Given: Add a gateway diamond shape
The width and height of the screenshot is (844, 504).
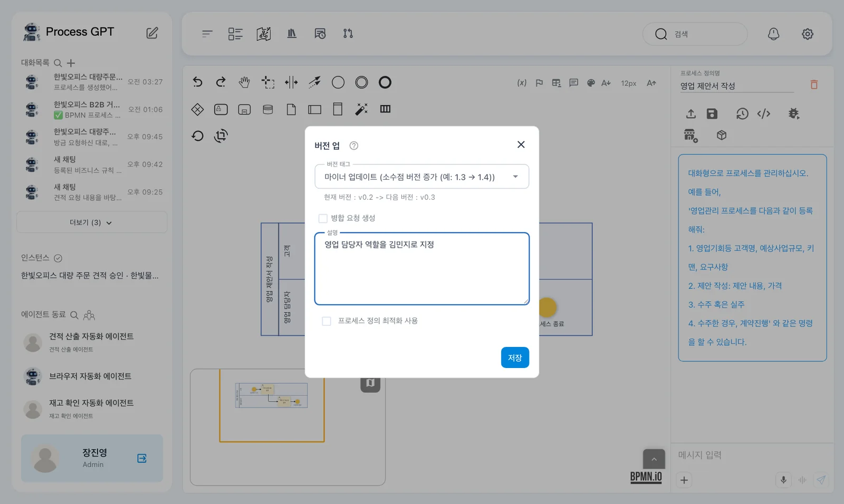Looking at the screenshot, I should click(197, 109).
